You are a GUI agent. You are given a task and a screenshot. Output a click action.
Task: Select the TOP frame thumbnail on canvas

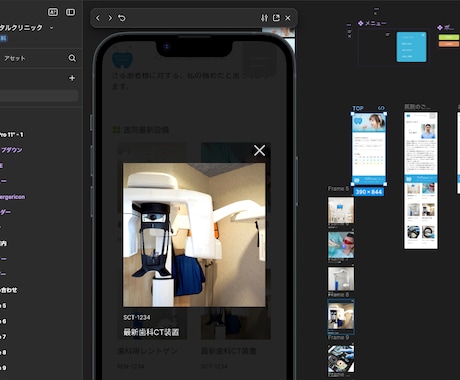click(x=369, y=149)
